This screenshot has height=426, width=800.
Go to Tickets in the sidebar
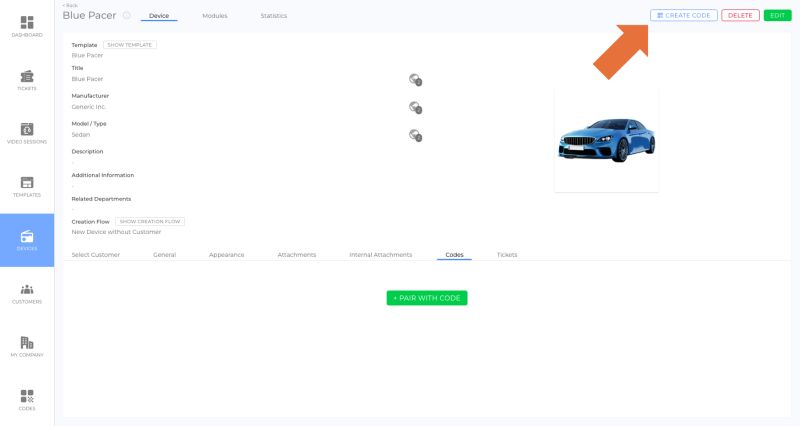tap(27, 80)
